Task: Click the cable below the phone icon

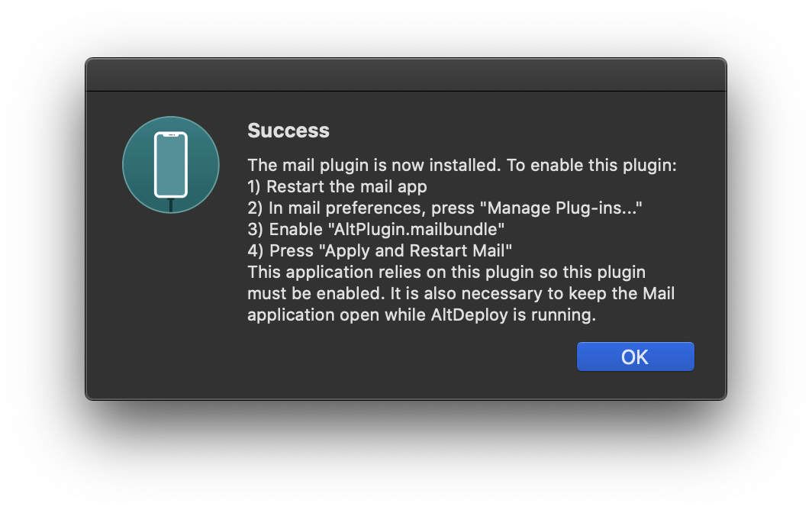Action: point(171,205)
